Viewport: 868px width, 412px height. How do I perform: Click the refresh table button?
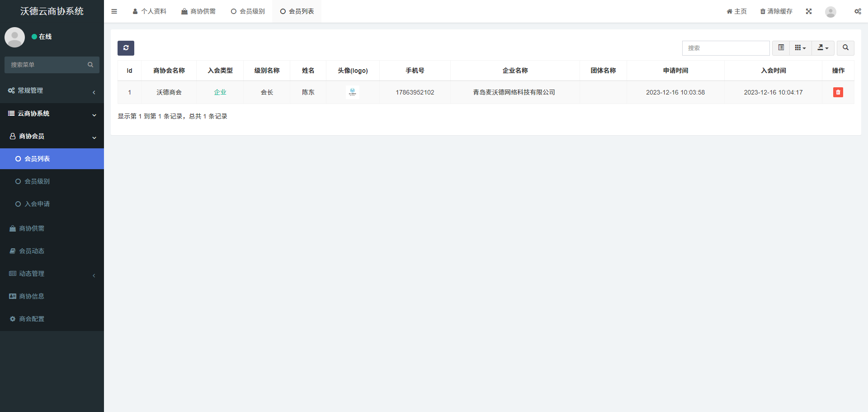[126, 48]
